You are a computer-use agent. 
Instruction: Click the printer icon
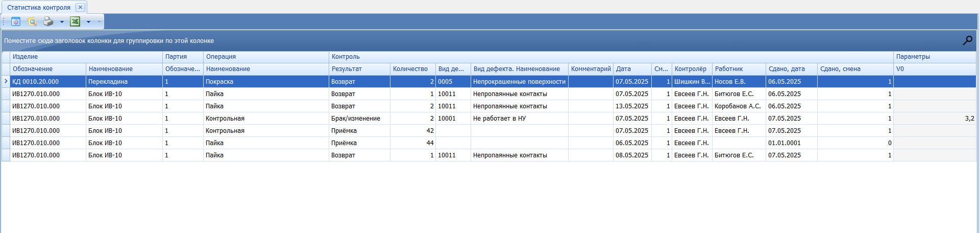[48, 21]
